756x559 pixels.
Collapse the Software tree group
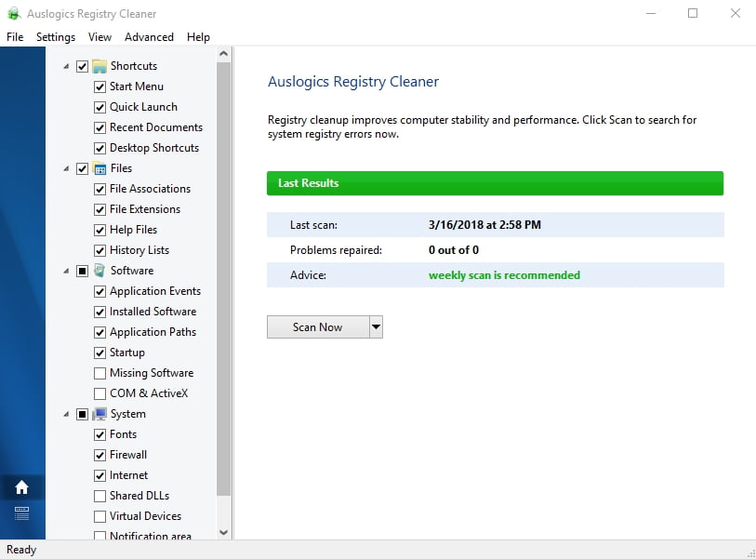66,271
